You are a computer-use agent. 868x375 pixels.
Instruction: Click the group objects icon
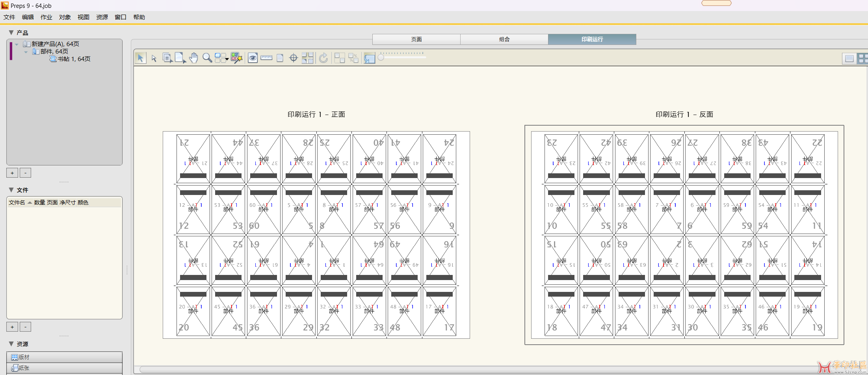tap(339, 58)
